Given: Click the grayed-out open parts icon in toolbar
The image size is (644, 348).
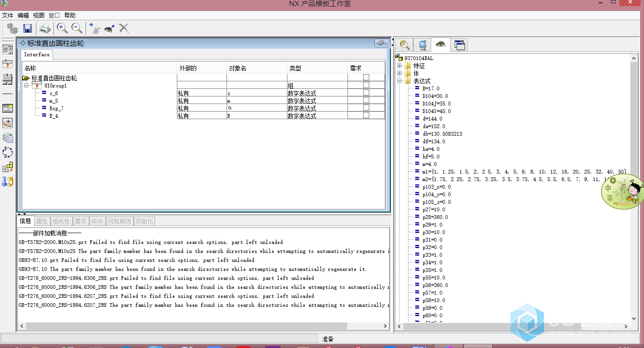Looking at the screenshot, I should click(12, 28).
